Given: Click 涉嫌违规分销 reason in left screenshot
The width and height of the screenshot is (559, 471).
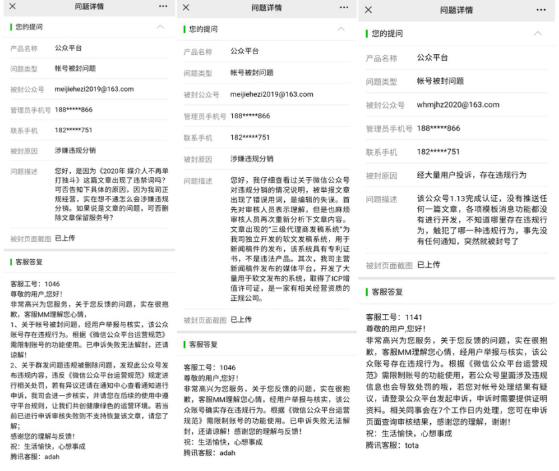Looking at the screenshot, I should coord(75,150).
